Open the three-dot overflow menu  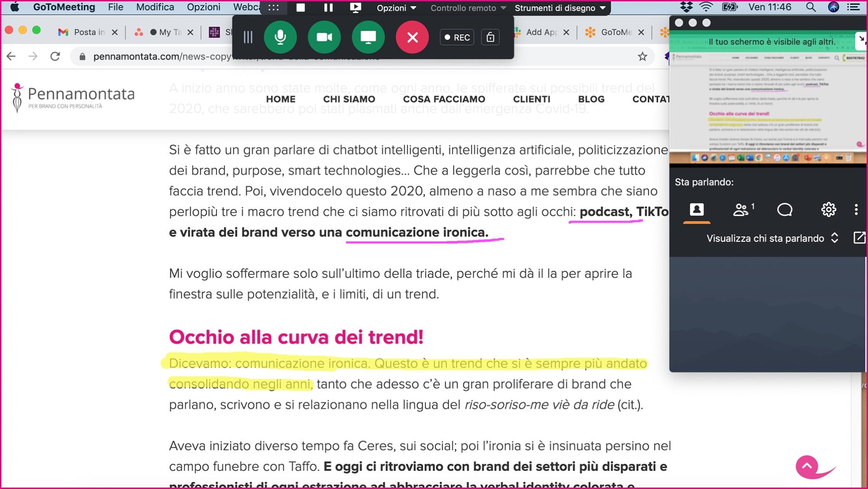click(857, 209)
